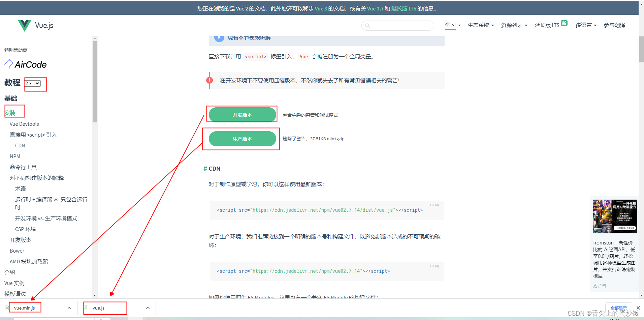Go to 对不同构建版本的解释 entry
Screen dimensions: 644x320
pyautogui.click(x=37, y=178)
